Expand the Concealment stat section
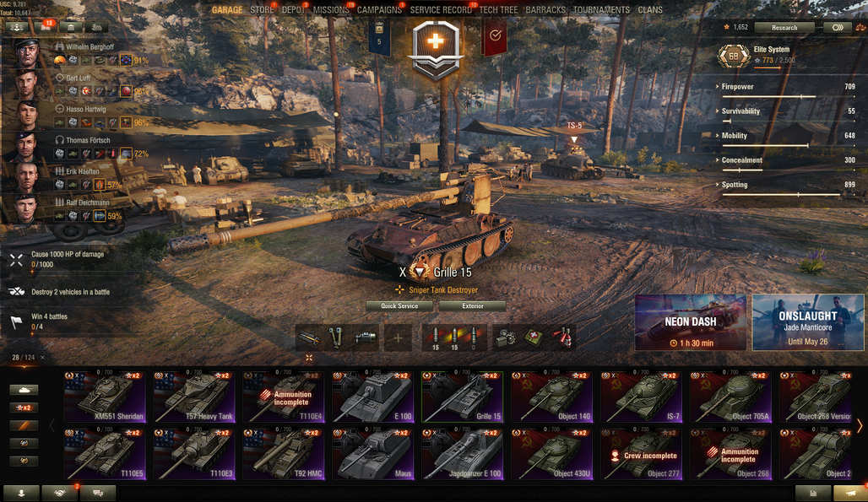 click(x=785, y=159)
